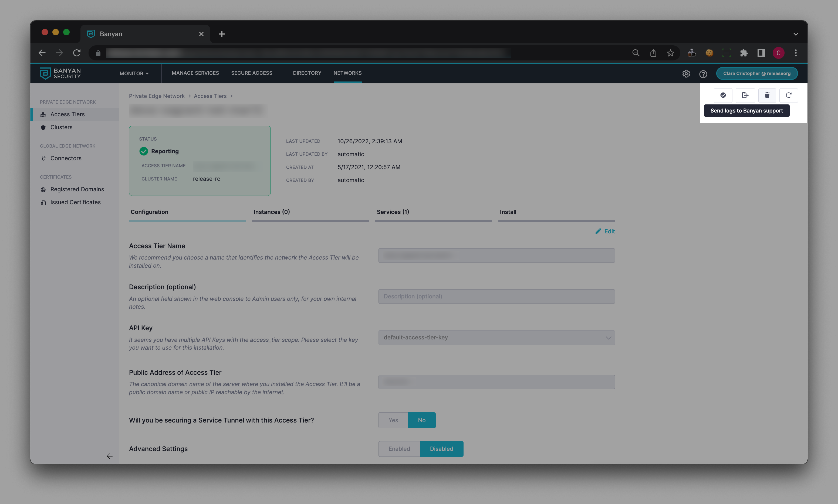Screen dimensions: 838x504
Task: Set Advanced Settings to Enabled
Action: [399, 449]
